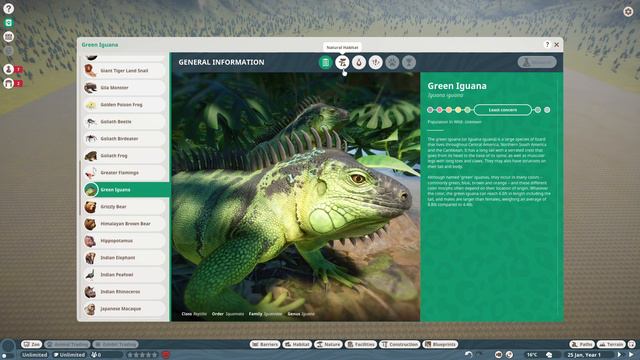Select the highlighted Green Iguana entry
Screen dimensions: 640x360
pyautogui.click(x=126, y=190)
